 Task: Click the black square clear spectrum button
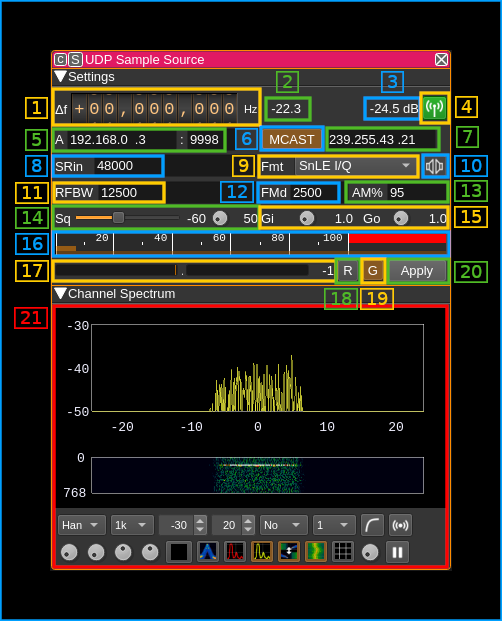coord(179,552)
